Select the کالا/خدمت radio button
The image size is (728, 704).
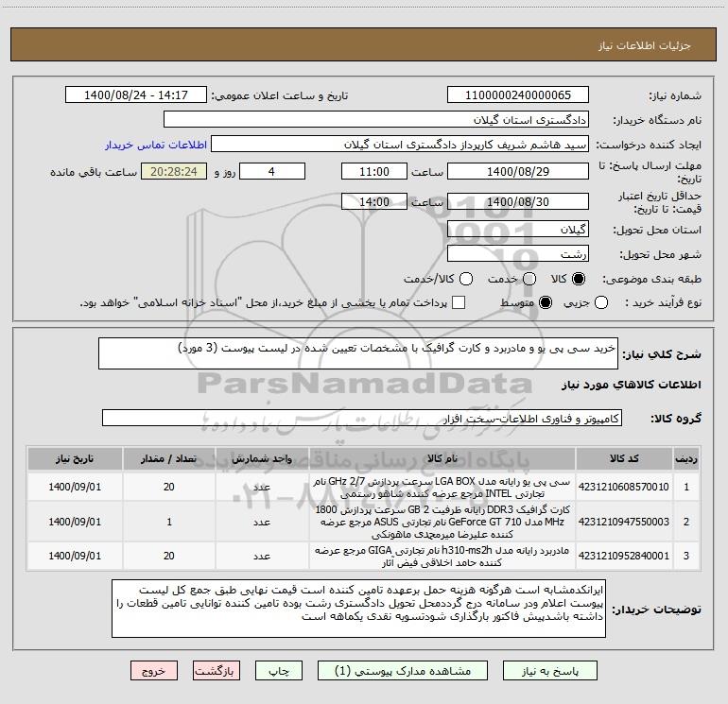click(466, 279)
